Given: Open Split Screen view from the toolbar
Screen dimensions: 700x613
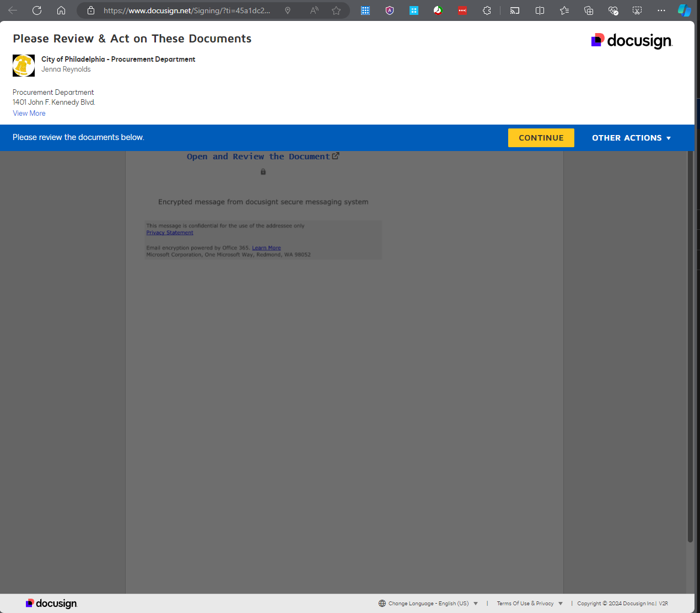Looking at the screenshot, I should pos(540,10).
